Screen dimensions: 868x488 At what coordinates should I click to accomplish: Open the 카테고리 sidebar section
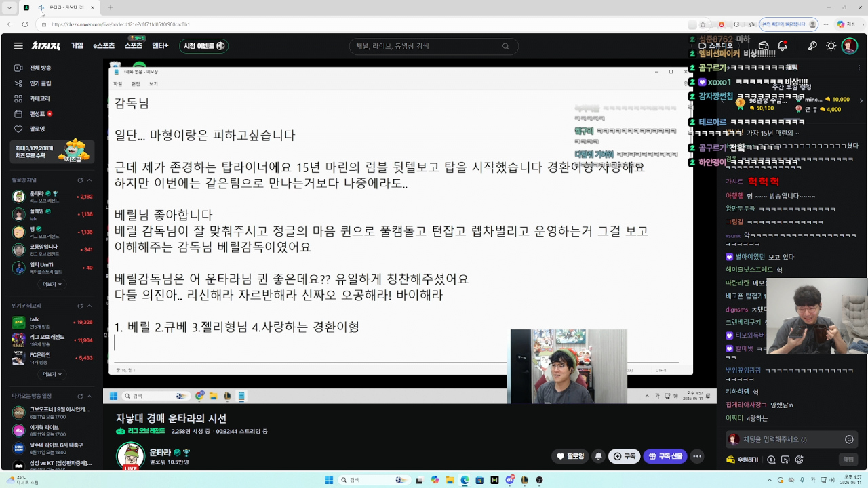click(34, 98)
